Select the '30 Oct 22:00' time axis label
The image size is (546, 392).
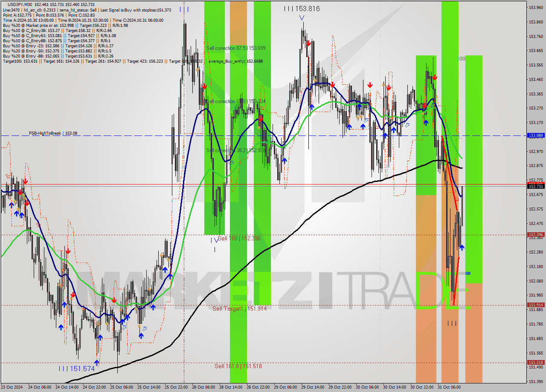click(422, 387)
